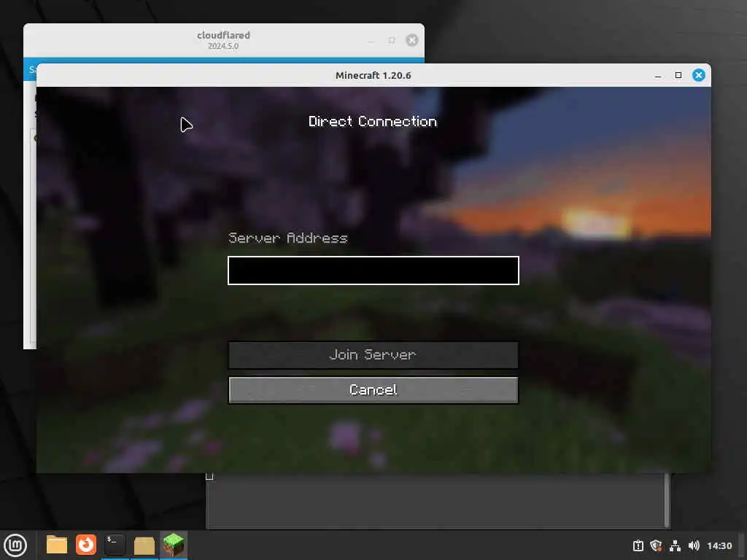The image size is (747, 560).
Task: Open the shield security tray icon
Action: tap(656, 545)
